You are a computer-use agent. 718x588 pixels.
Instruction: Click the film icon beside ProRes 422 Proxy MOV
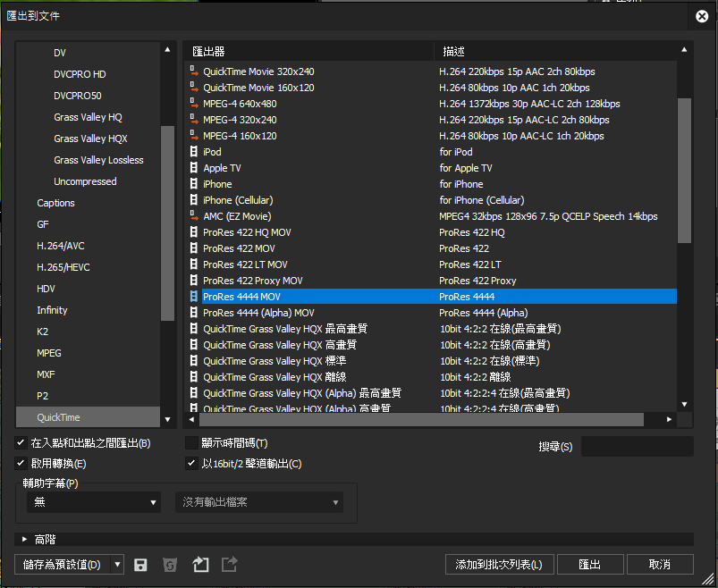[x=194, y=281]
